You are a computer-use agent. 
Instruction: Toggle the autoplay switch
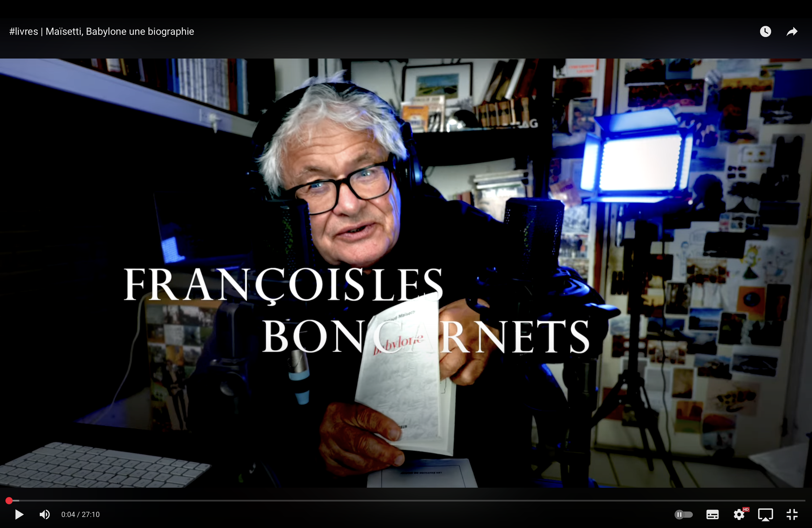pos(683,514)
